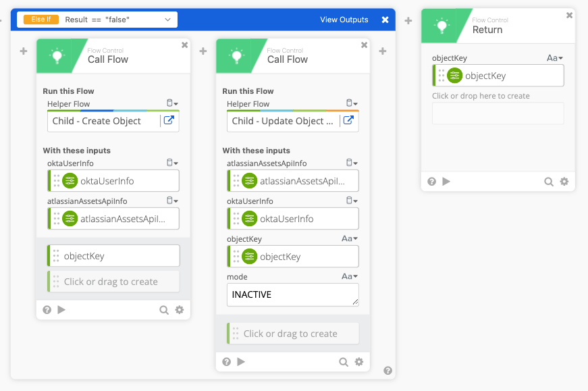Screen dimensions: 588x391
Task: Run the second Call Flow card play icon
Action: coord(241,362)
